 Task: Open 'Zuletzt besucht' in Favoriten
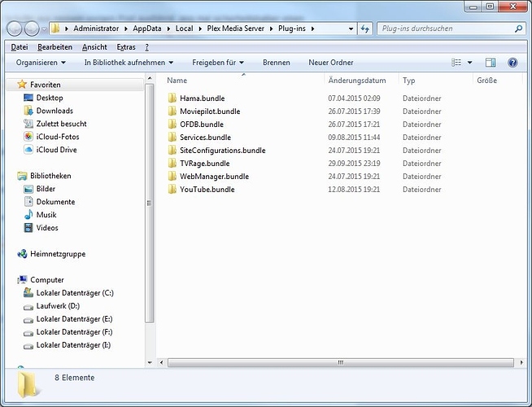(x=61, y=124)
